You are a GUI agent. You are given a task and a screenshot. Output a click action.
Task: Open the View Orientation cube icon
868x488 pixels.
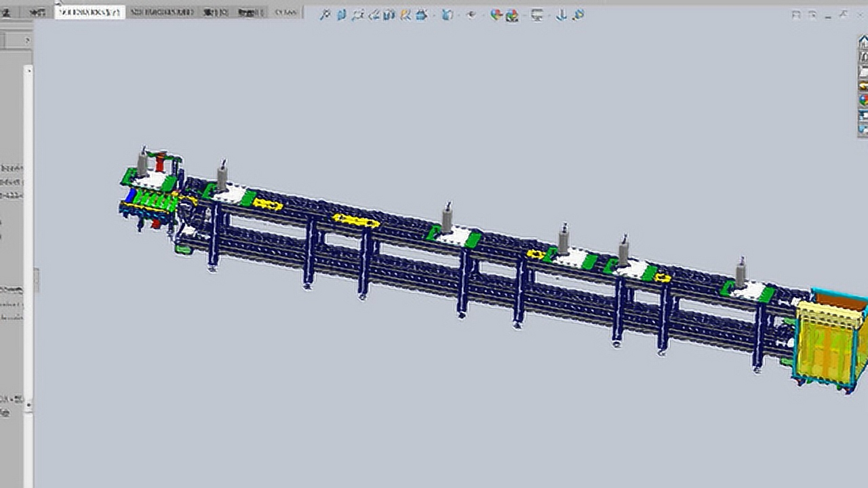pyautogui.click(x=389, y=14)
